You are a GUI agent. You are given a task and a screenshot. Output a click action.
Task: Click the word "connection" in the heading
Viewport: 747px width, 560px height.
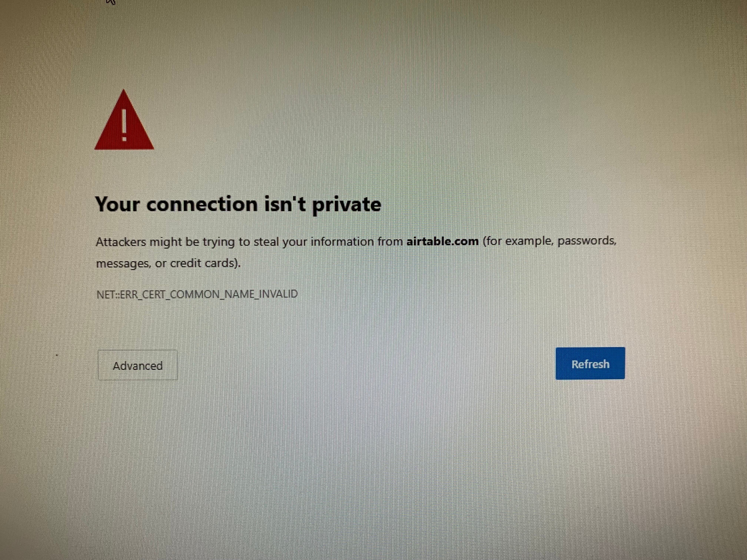[202, 205]
